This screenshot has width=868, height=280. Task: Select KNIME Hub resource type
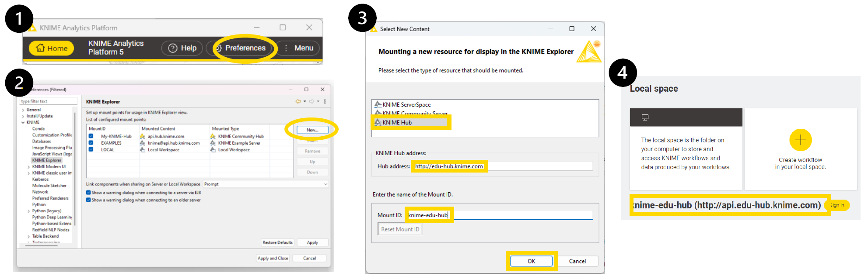pos(397,123)
